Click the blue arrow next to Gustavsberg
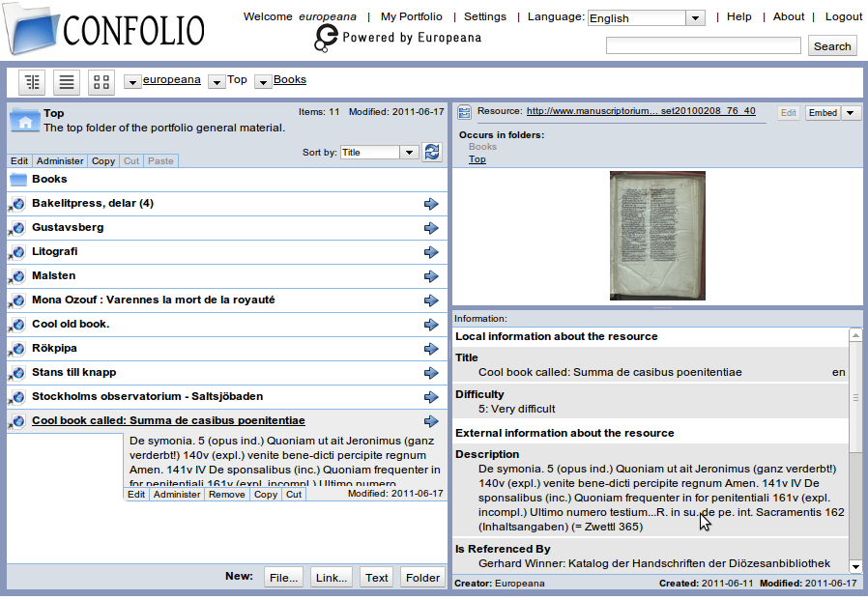The height and width of the screenshot is (600, 868). coord(431,228)
